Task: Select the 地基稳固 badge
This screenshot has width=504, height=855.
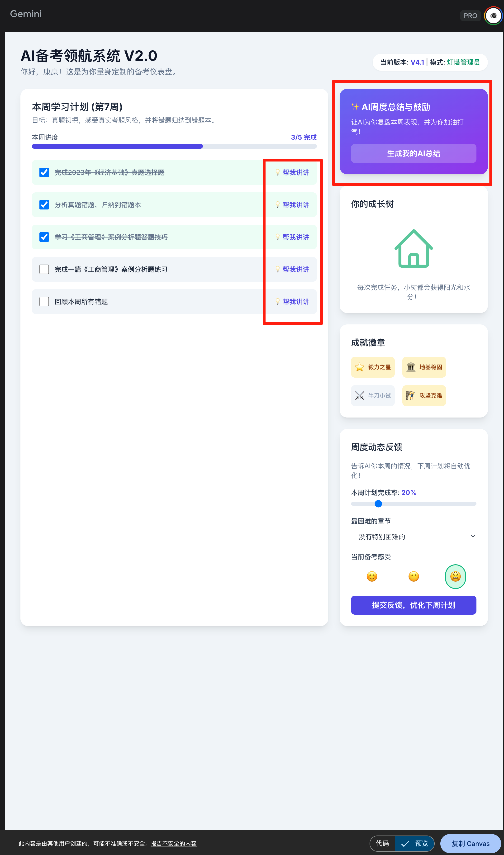Action: click(424, 367)
